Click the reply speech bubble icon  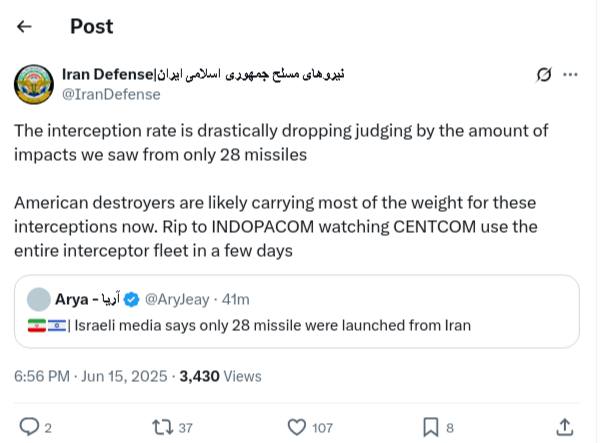point(29,427)
